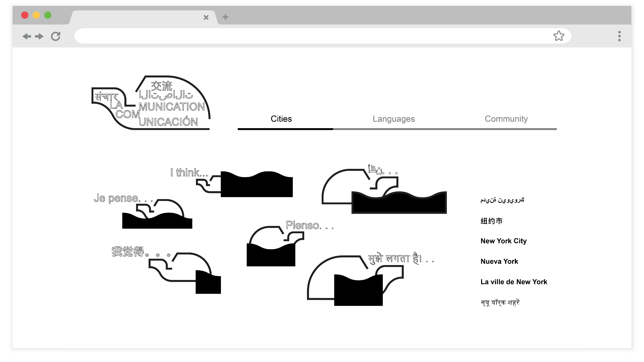Screen dimensions: 644x362
Task: Close the current browser tab
Action: (206, 17)
